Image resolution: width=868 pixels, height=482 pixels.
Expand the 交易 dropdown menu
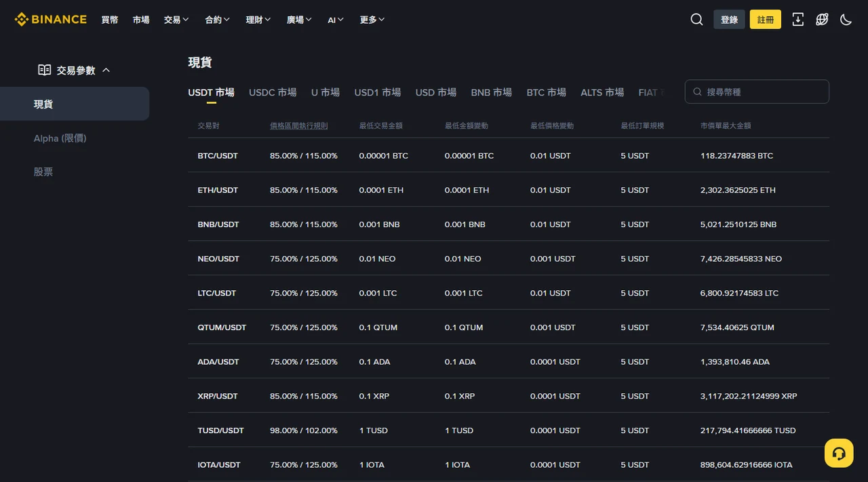pos(176,20)
